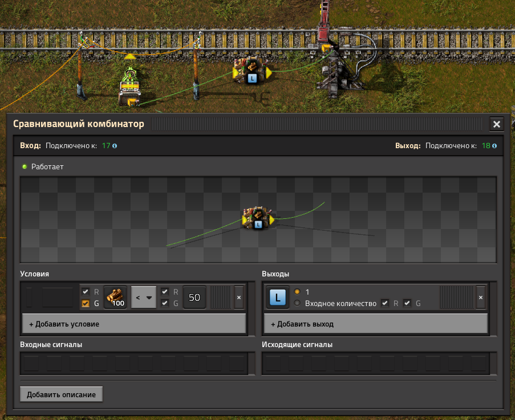The width and height of the screenshot is (515, 420).
Task: Click the drag handle of output row
Action: click(x=456, y=297)
